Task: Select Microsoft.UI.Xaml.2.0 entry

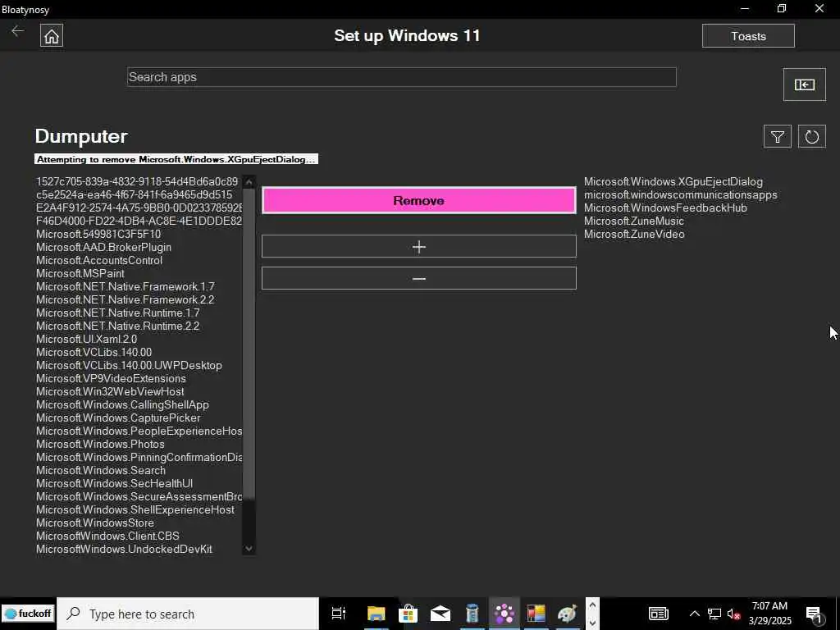Action: 87,339
